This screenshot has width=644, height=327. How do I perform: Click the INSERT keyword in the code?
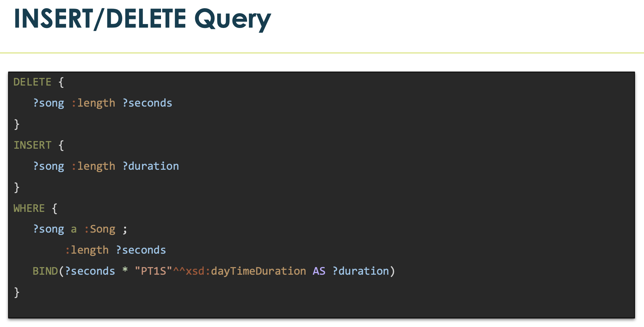[x=32, y=145]
